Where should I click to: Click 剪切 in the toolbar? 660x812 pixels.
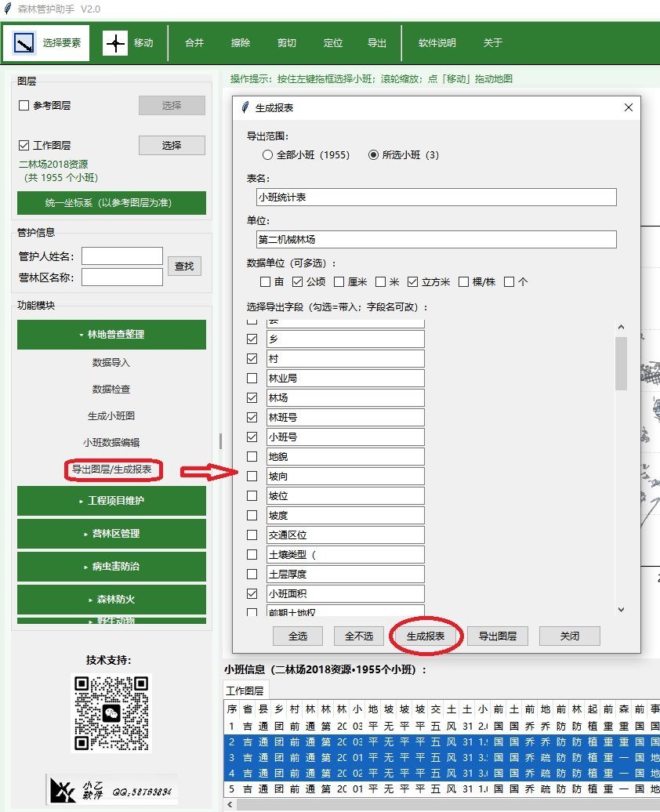286,43
